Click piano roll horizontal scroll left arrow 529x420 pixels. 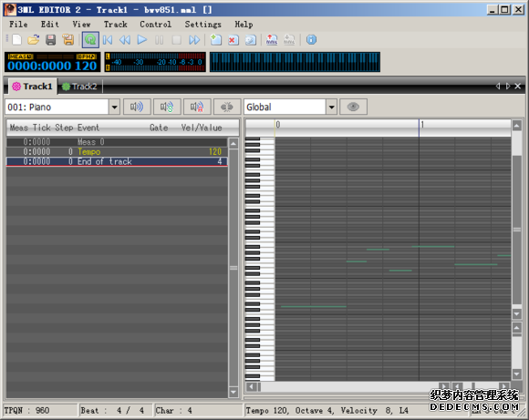click(251, 386)
